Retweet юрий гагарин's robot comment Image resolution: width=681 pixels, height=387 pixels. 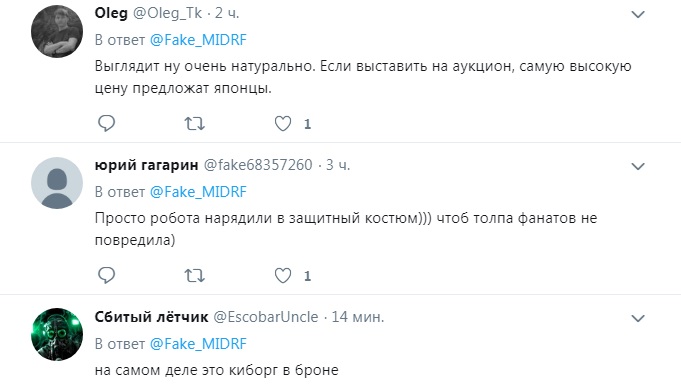(194, 276)
